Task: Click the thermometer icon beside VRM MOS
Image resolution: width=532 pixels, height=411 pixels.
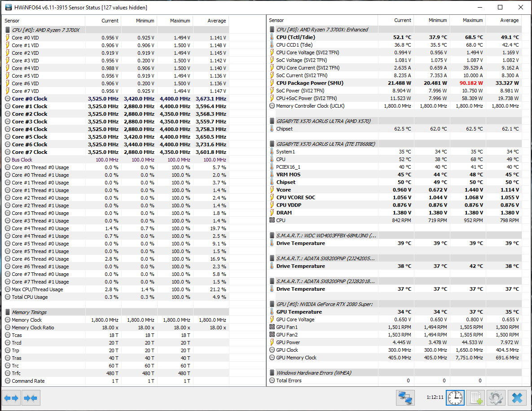Action: (x=272, y=175)
